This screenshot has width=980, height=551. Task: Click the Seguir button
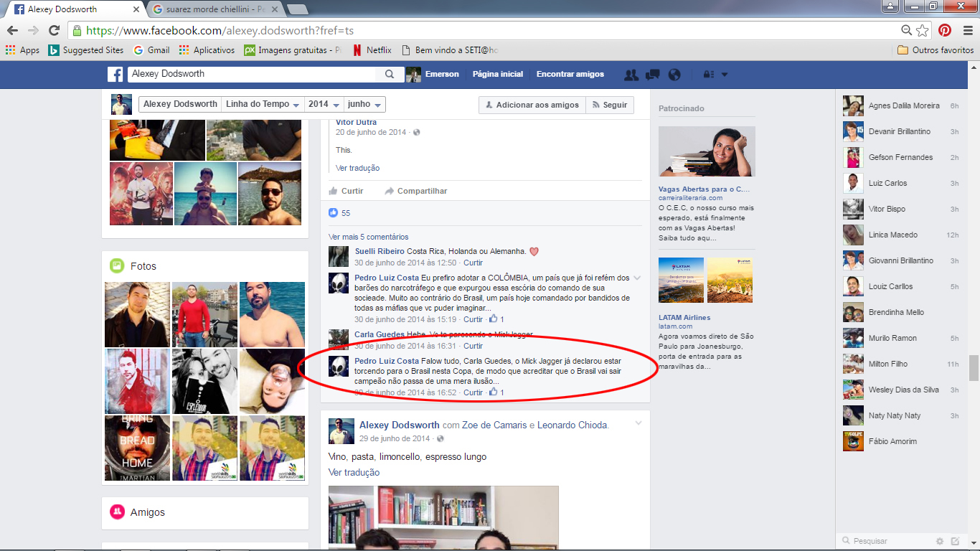[610, 105]
